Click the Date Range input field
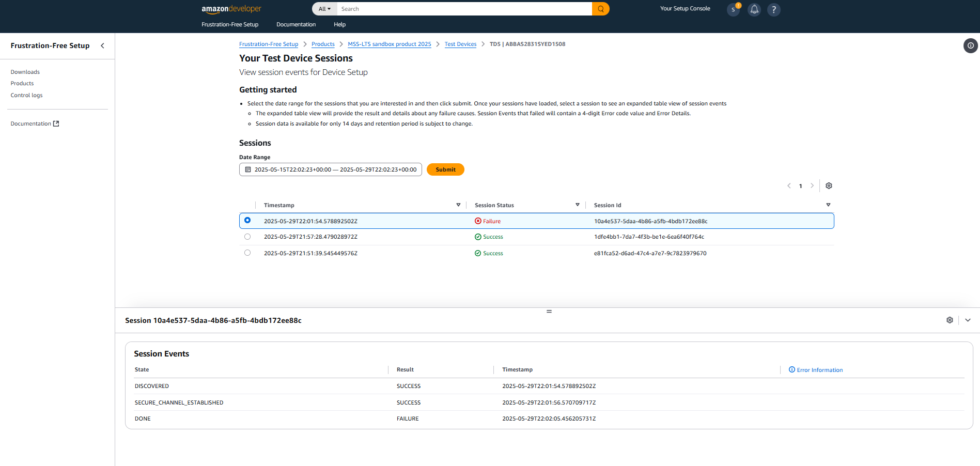The height and width of the screenshot is (466, 980). coord(331,169)
